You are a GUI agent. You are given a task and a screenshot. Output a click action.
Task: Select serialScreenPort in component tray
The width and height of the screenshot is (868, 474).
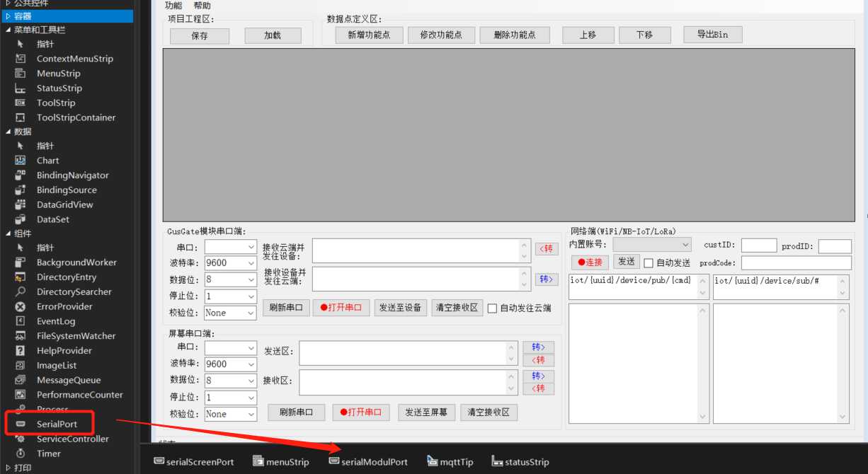[x=193, y=462]
